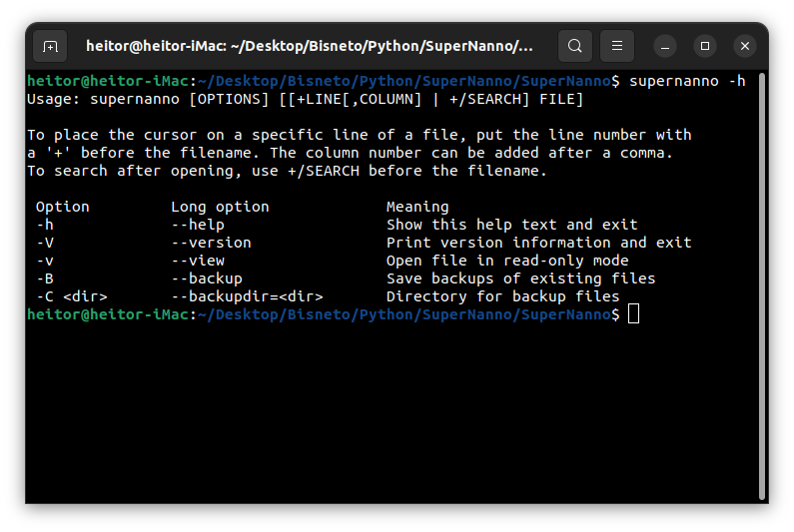Viewport: 794px width, 532px height.
Task: Click the typed command 'supernanno -h'
Action: (687, 81)
